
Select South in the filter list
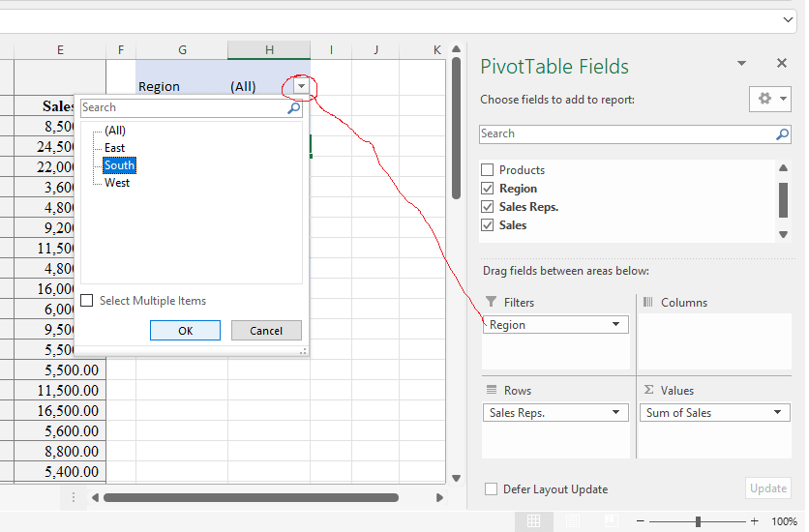tap(119, 165)
